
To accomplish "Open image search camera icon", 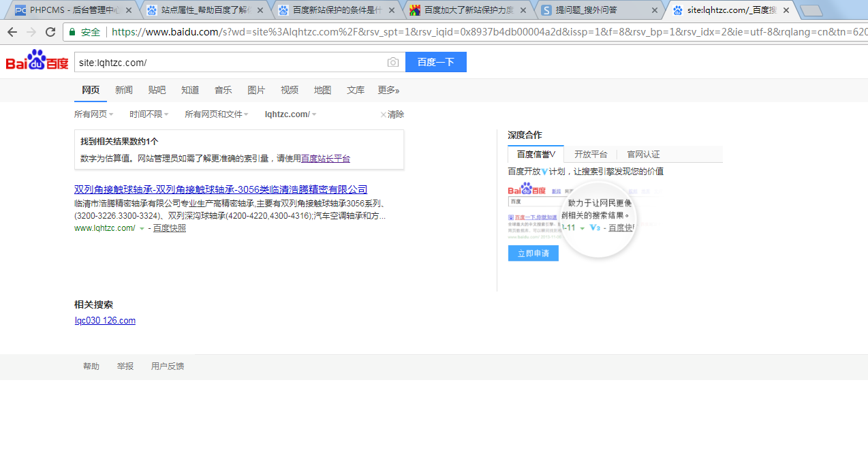I will (393, 63).
